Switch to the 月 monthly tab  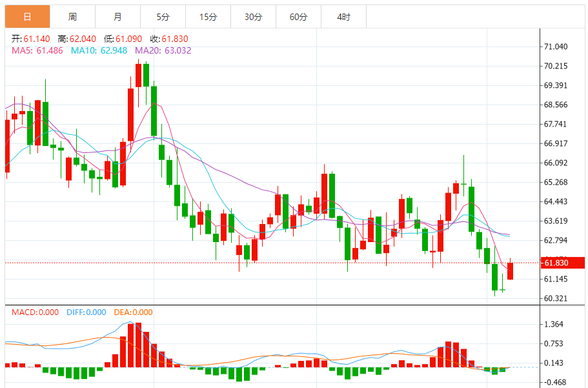point(117,17)
